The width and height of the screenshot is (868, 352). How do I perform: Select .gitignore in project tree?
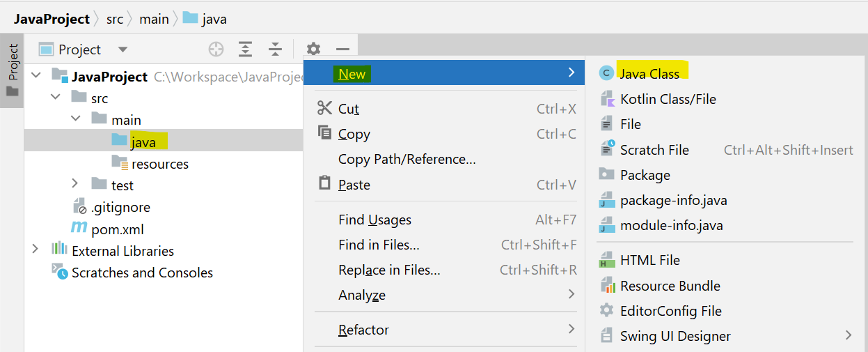(x=120, y=207)
